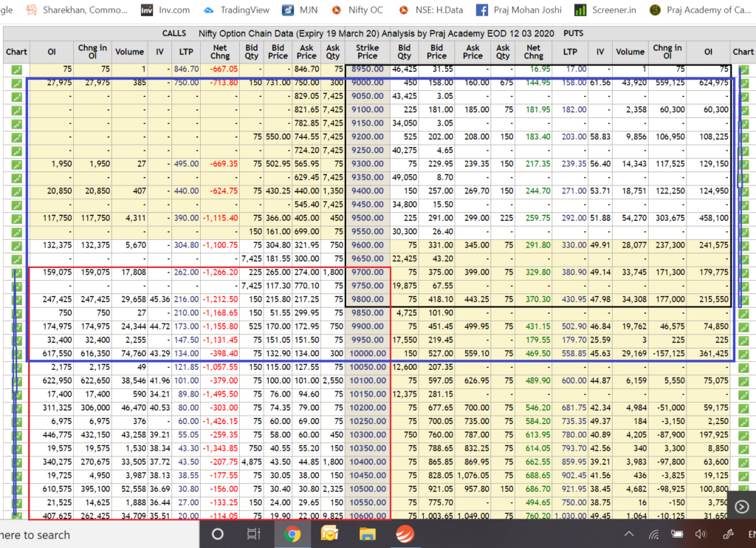Open Task View from the taskbar

coord(254,534)
